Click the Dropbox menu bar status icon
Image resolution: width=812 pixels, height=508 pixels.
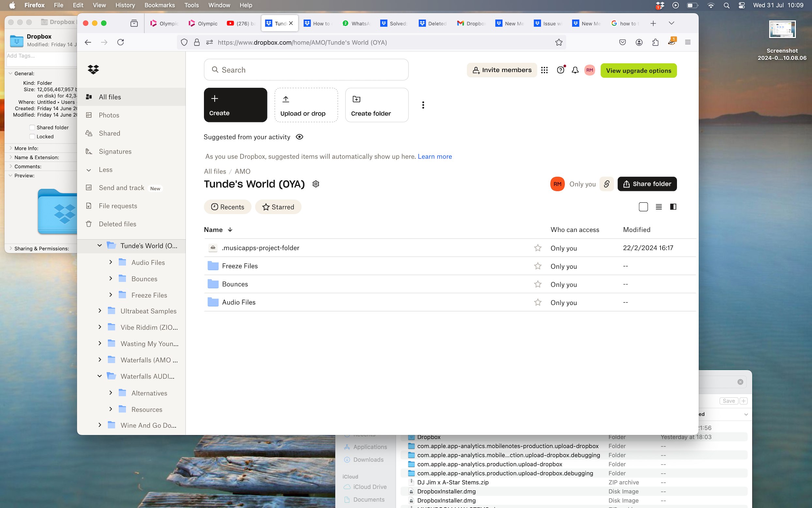click(x=660, y=5)
